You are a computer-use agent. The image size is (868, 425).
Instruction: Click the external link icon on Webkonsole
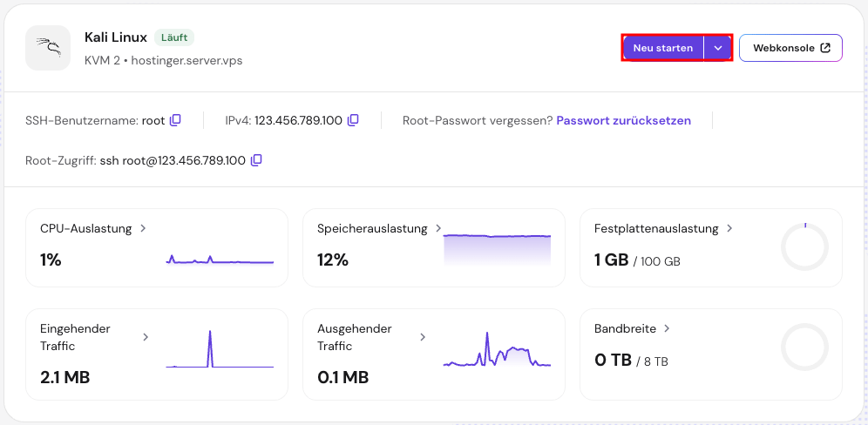pyautogui.click(x=825, y=48)
